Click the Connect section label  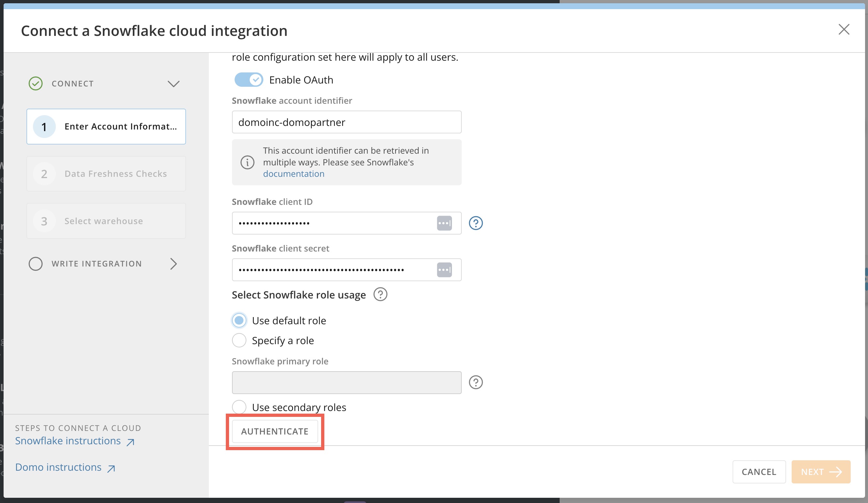tap(73, 84)
